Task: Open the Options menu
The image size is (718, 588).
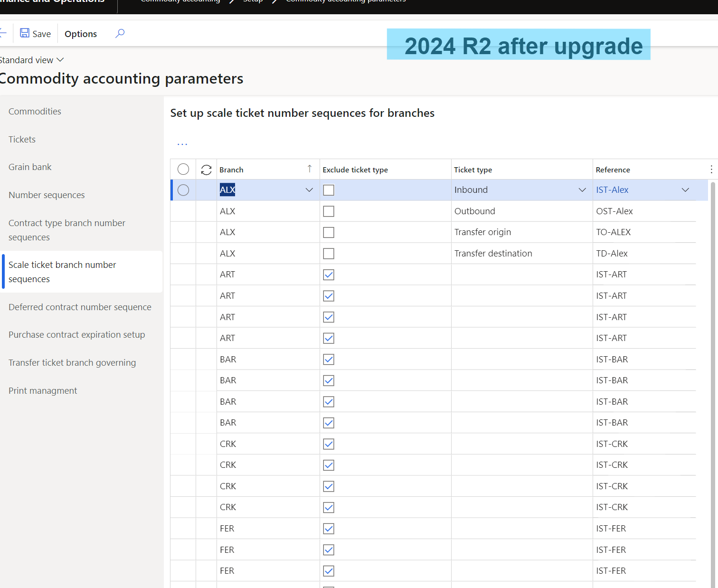Action: (81, 34)
